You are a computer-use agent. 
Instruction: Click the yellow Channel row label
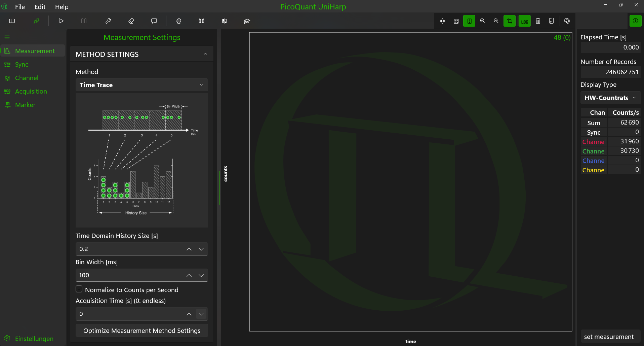594,170
